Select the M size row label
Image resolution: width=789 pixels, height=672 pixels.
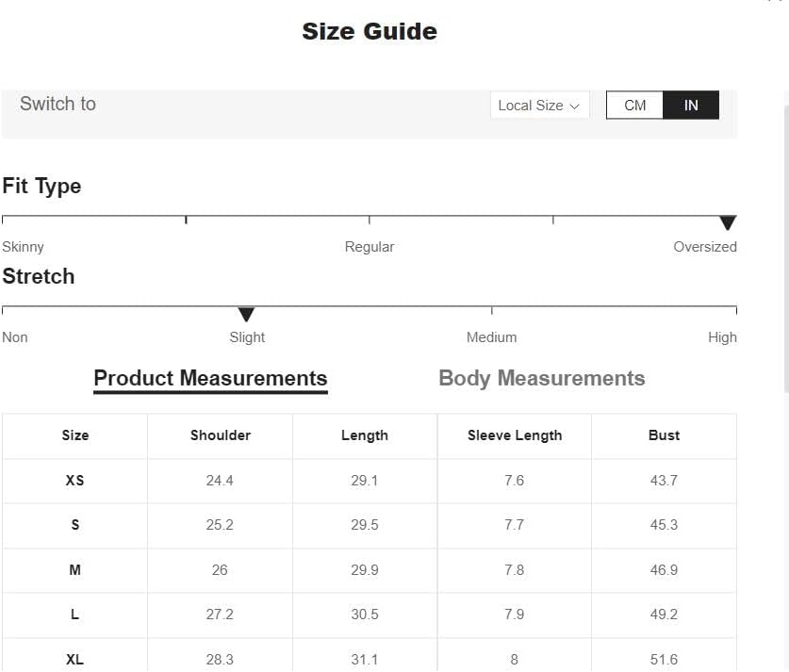pyautogui.click(x=75, y=570)
